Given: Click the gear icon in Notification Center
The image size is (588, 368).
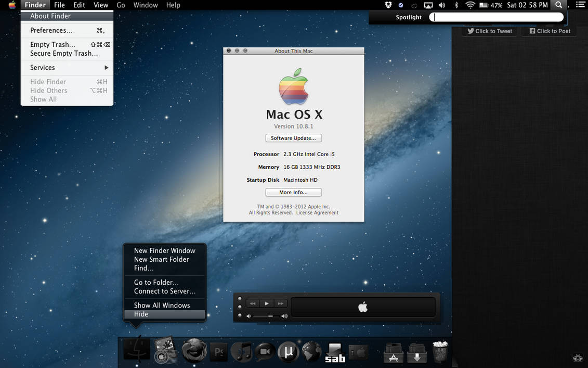Looking at the screenshot, I should (x=578, y=358).
